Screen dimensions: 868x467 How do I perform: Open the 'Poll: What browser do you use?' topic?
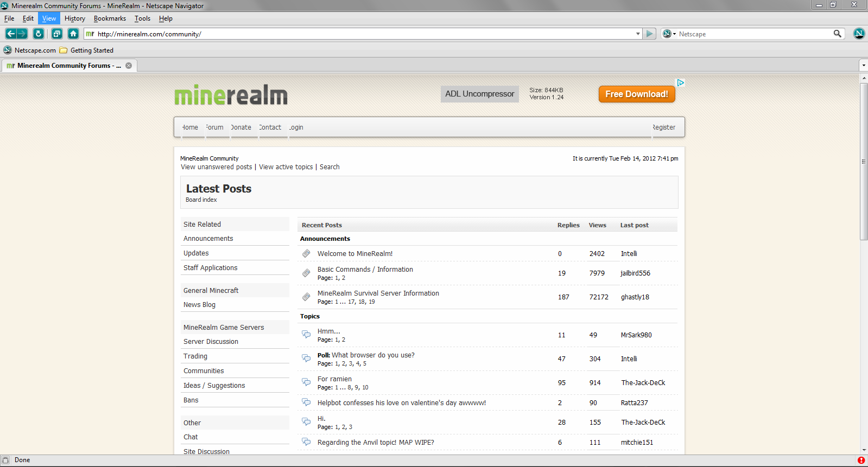click(x=366, y=355)
